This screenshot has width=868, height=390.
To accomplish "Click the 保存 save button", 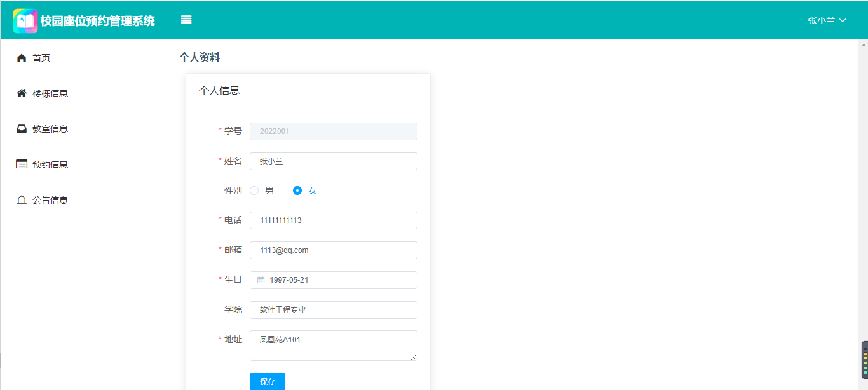I will 268,381.
